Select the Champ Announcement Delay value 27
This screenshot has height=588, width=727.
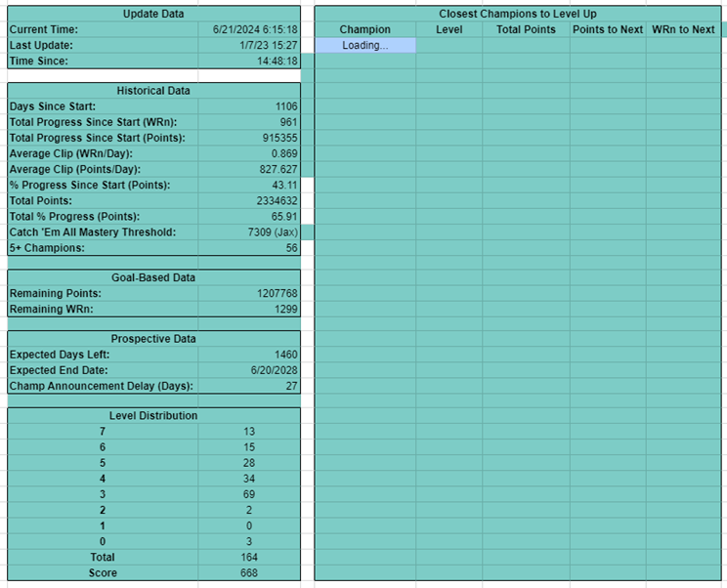tap(249, 386)
